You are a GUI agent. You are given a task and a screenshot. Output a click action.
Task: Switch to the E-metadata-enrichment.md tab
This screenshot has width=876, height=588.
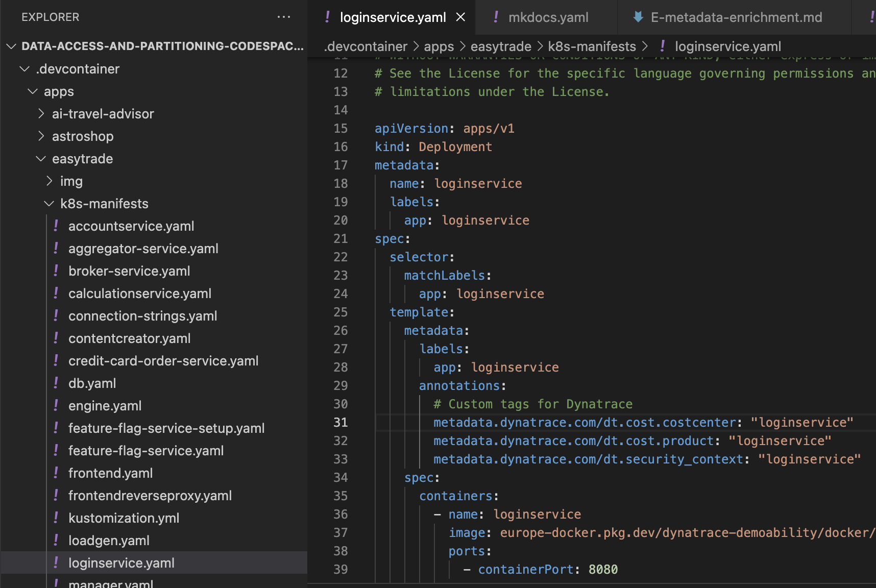[x=736, y=17]
